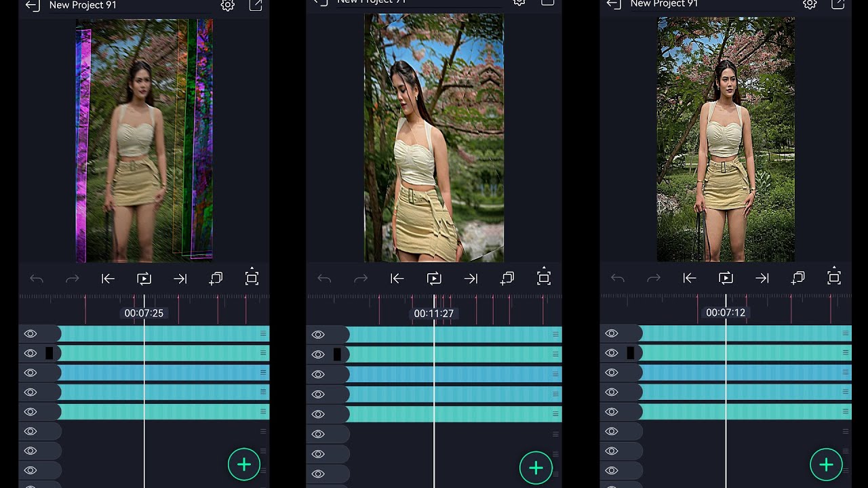
Task: Undo last action in the 00:07:25 editor
Action: click(x=37, y=279)
